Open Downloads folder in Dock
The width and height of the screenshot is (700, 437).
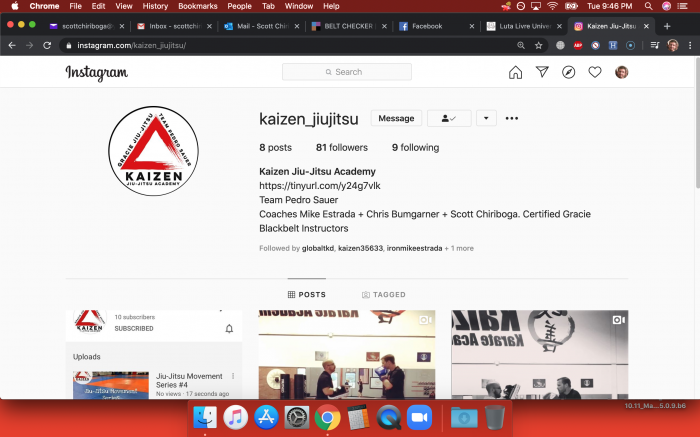pyautogui.click(x=464, y=417)
